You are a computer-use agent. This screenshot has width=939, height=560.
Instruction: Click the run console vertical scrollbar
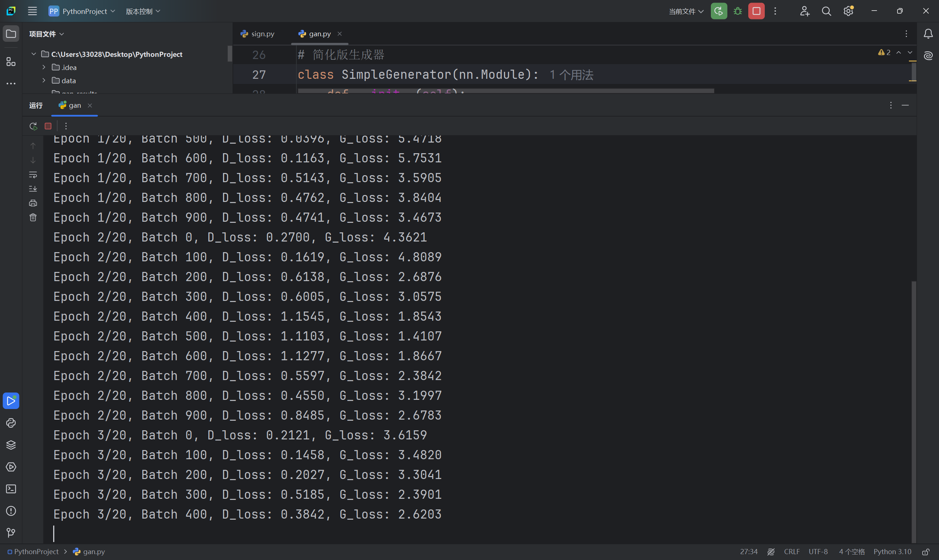[x=913, y=411]
